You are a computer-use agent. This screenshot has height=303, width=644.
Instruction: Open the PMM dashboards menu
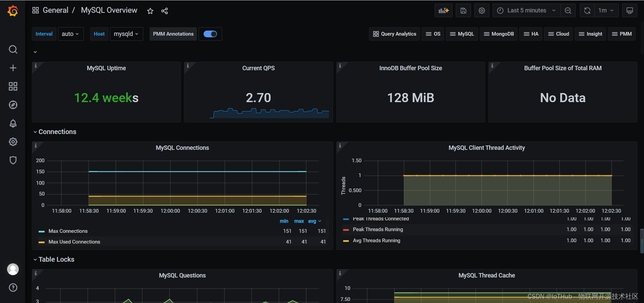coord(622,34)
